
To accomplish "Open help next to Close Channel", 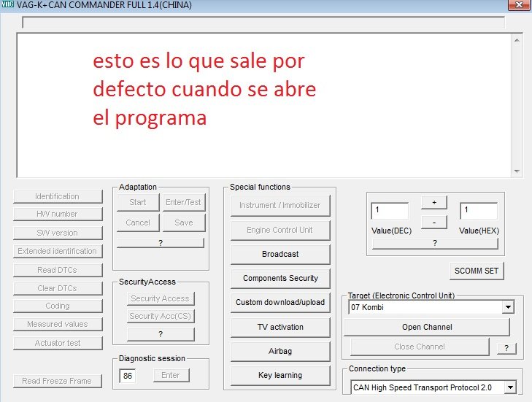I will coord(506,349).
